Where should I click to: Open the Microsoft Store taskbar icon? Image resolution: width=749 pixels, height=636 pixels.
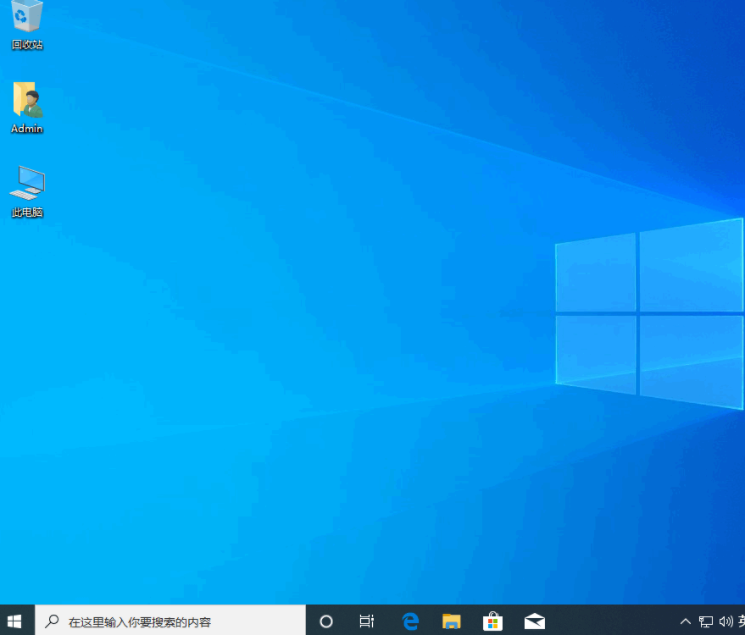point(492,621)
